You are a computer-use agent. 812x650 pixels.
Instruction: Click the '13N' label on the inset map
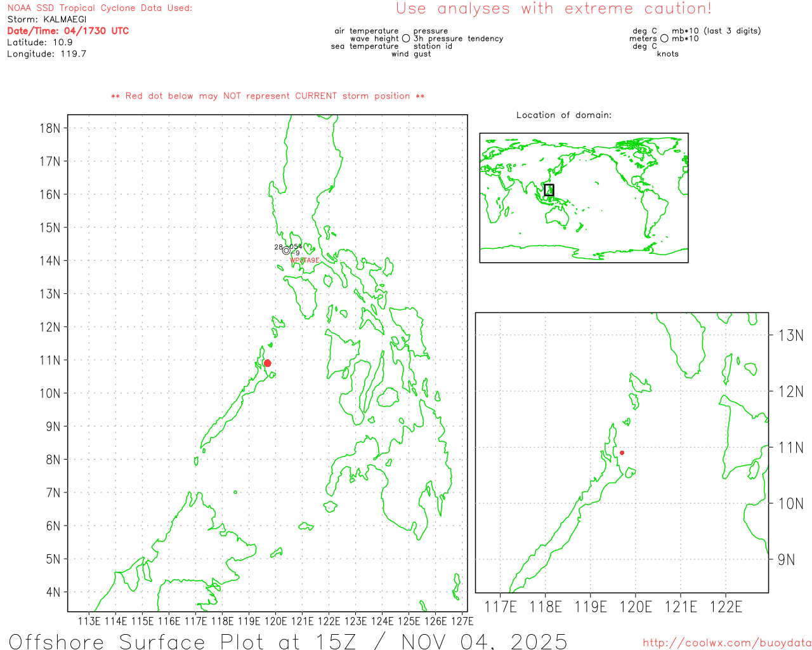[x=790, y=335]
